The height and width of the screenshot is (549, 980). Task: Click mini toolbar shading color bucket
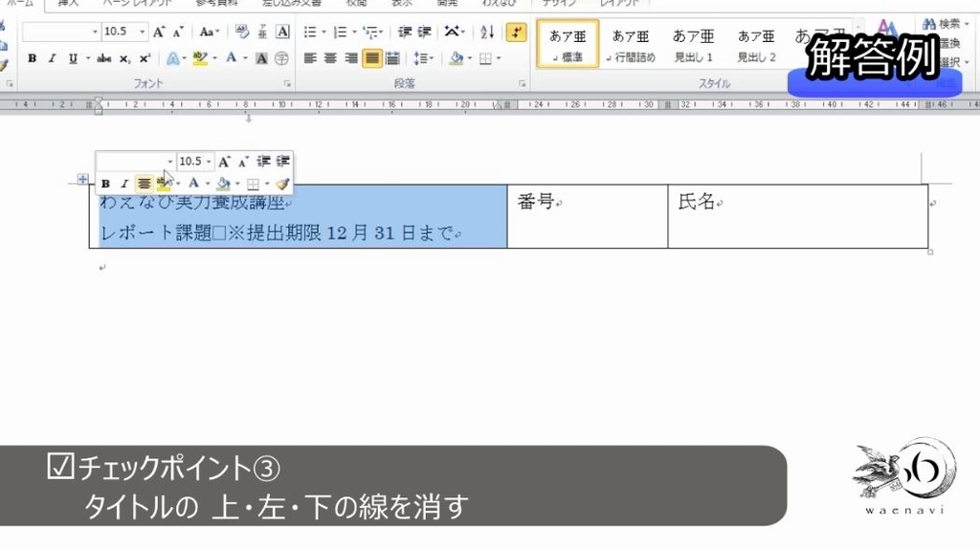[x=223, y=184]
